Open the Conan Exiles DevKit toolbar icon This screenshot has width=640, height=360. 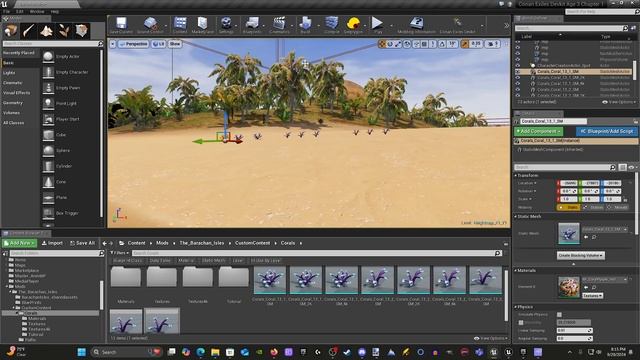point(457,25)
